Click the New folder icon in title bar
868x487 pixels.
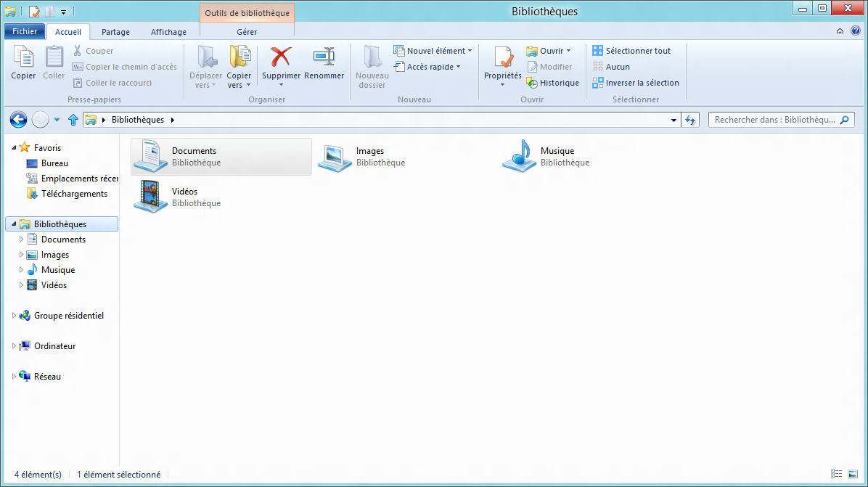point(50,12)
